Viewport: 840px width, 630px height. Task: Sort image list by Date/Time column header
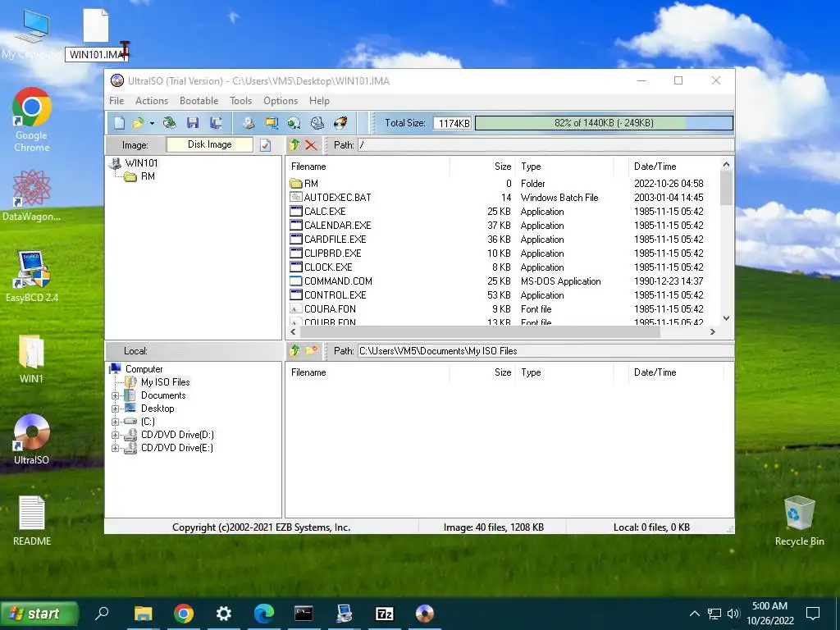coord(674,167)
